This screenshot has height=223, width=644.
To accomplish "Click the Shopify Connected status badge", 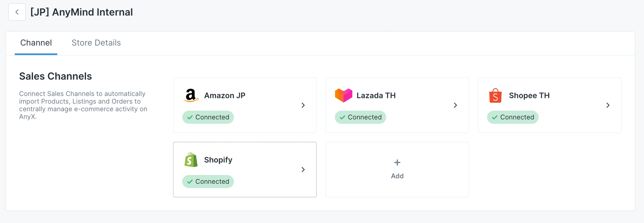I will click(x=208, y=181).
